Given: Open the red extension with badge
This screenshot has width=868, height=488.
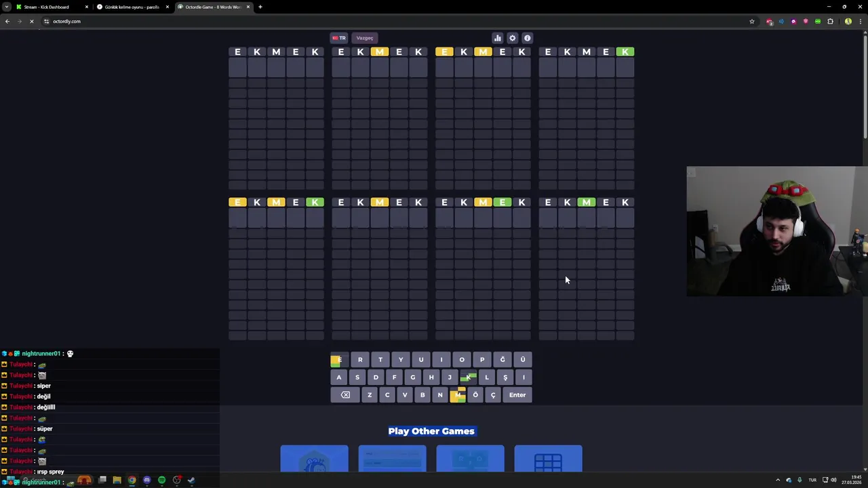Looking at the screenshot, I should 769,22.
